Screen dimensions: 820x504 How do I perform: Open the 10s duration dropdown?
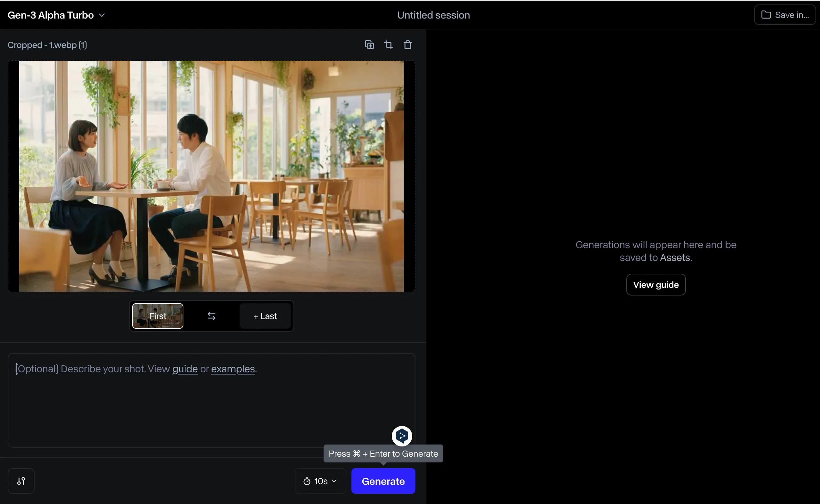click(320, 481)
